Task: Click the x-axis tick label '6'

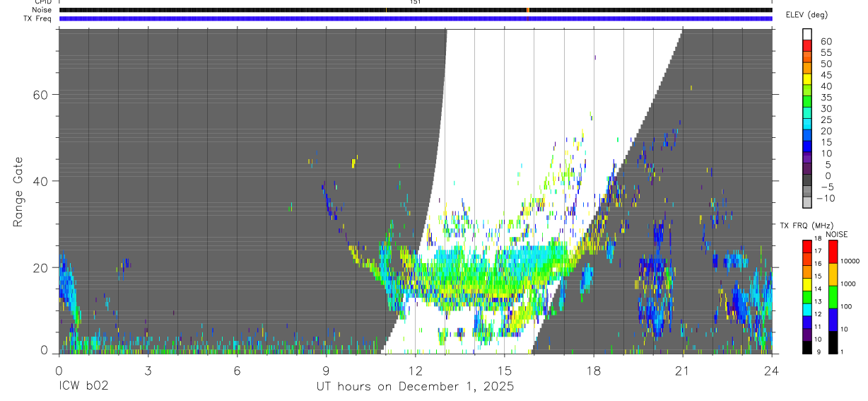Action: [237, 371]
